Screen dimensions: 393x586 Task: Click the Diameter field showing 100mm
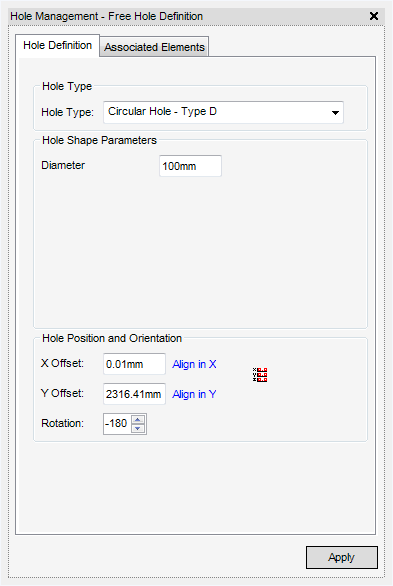[191, 166]
